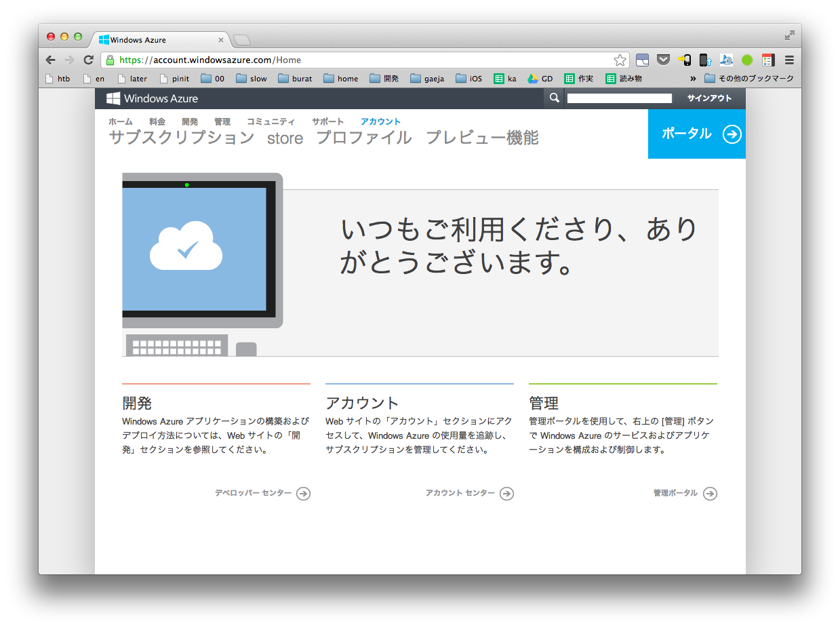Open the ka spreadsheet bookmark
Screen dimensions: 840x628
pyautogui.click(x=505, y=79)
